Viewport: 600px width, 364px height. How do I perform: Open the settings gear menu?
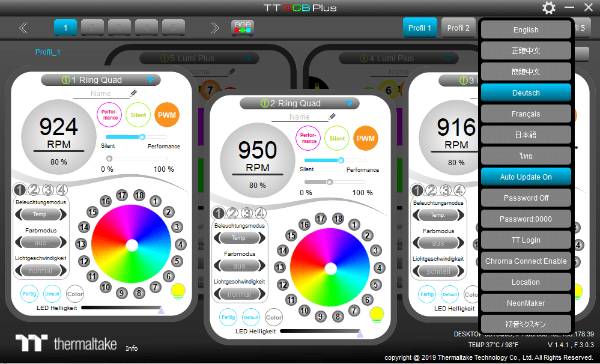(548, 8)
